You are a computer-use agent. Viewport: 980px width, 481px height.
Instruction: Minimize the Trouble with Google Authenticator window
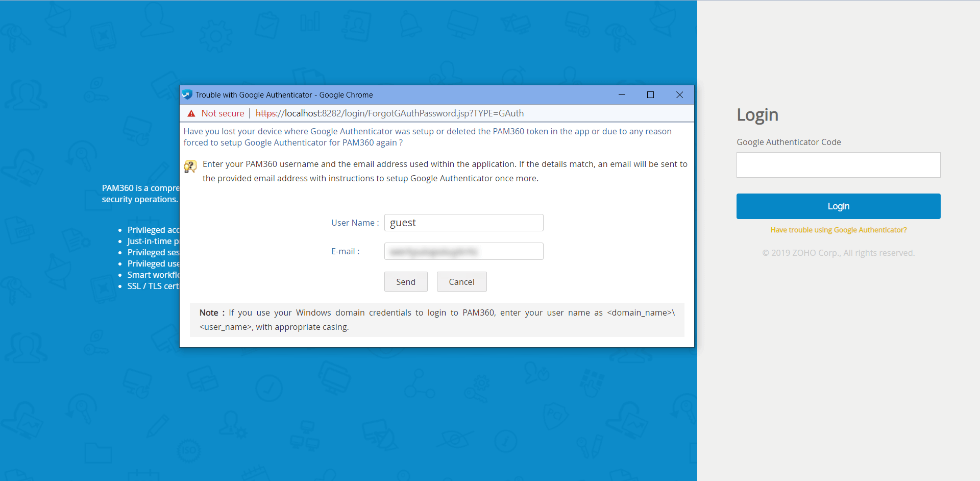(622, 95)
